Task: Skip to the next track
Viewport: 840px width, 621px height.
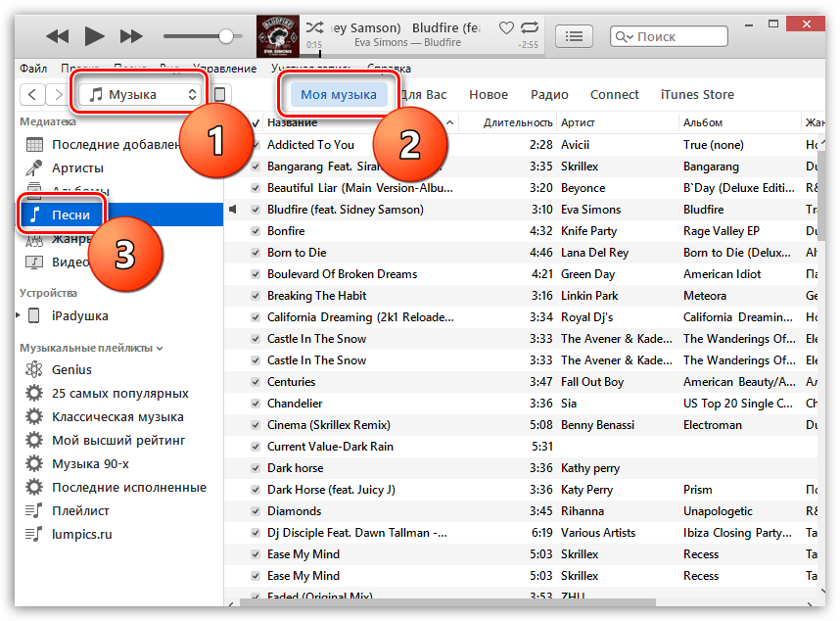Action: (131, 36)
